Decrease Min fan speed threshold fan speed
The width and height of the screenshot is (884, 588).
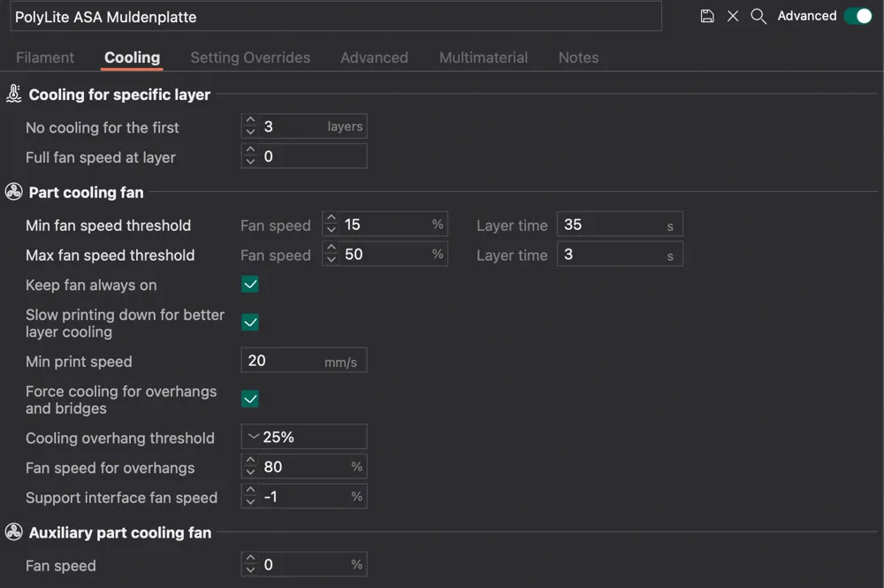pyautogui.click(x=331, y=230)
